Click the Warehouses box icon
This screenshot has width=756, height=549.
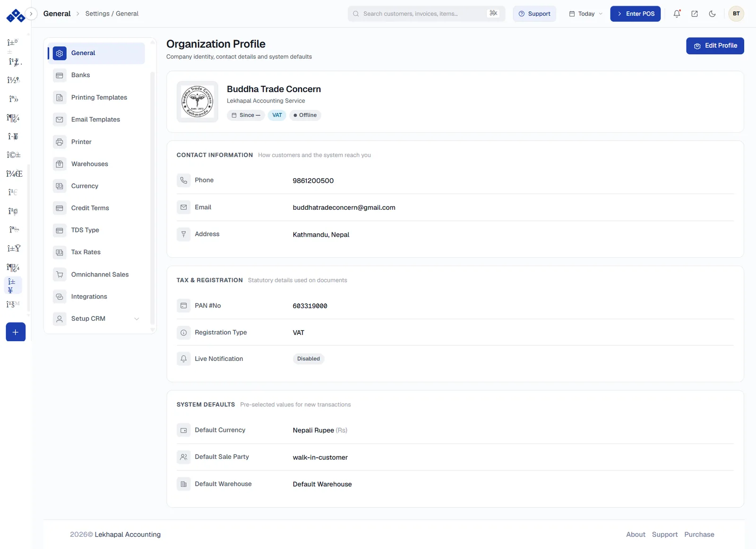(x=60, y=164)
